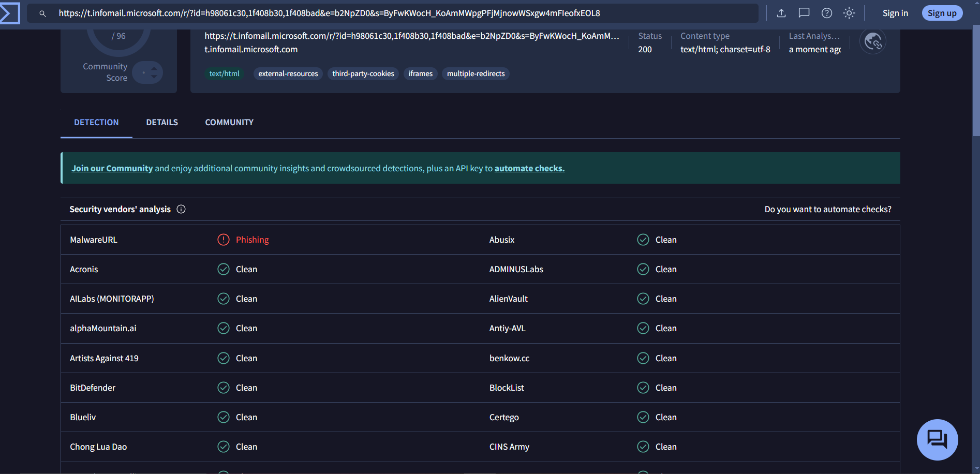Open the upload file icon
This screenshot has height=474, width=980.
[x=781, y=13]
